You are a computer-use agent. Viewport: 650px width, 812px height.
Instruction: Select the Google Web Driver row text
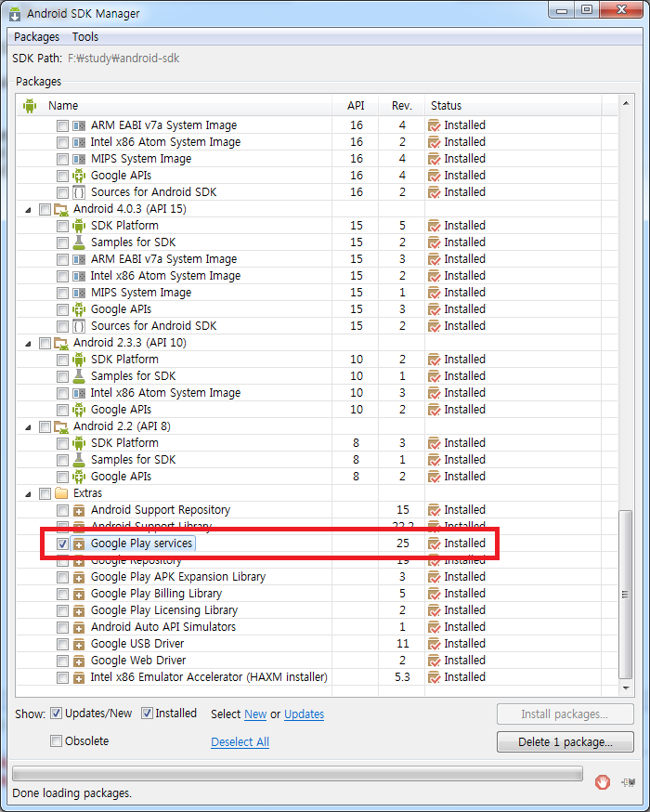pyautogui.click(x=138, y=661)
